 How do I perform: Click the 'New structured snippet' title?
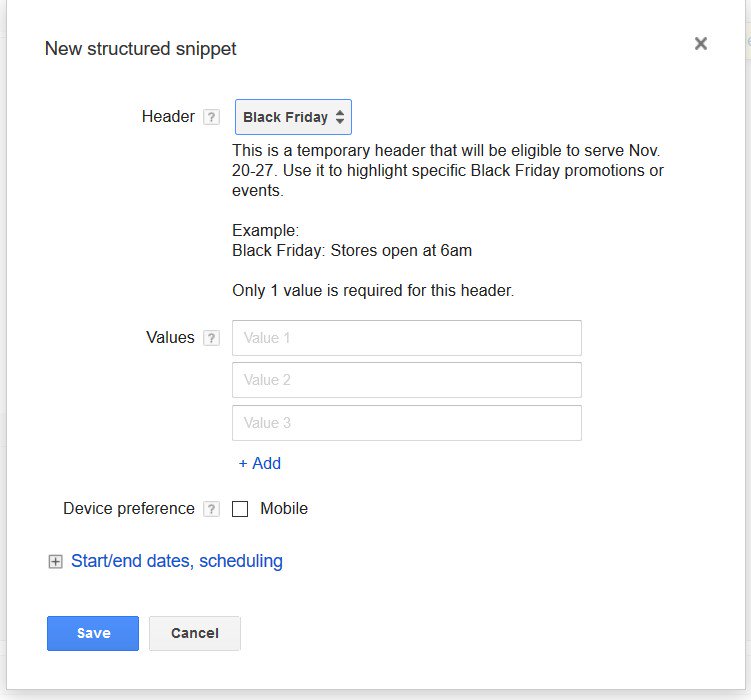[x=140, y=49]
